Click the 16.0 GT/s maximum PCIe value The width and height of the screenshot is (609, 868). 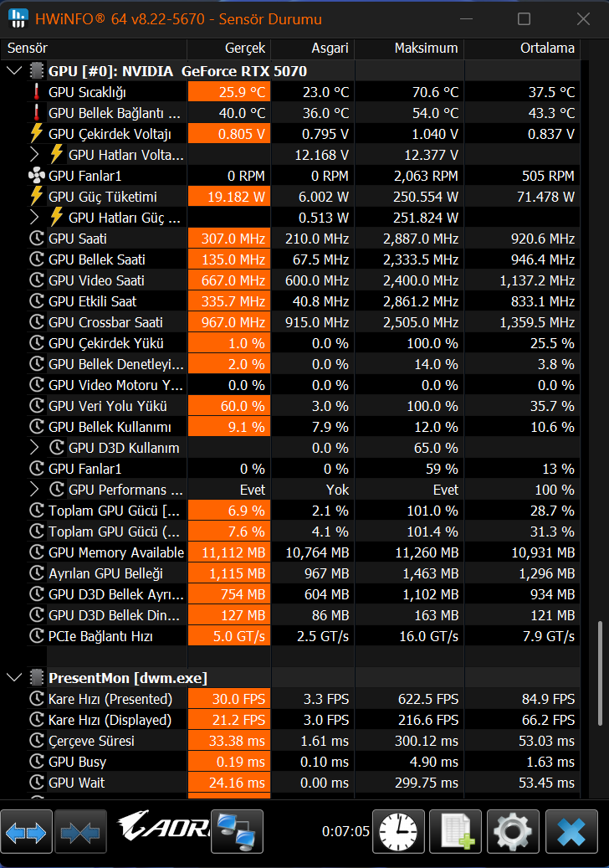(x=428, y=636)
